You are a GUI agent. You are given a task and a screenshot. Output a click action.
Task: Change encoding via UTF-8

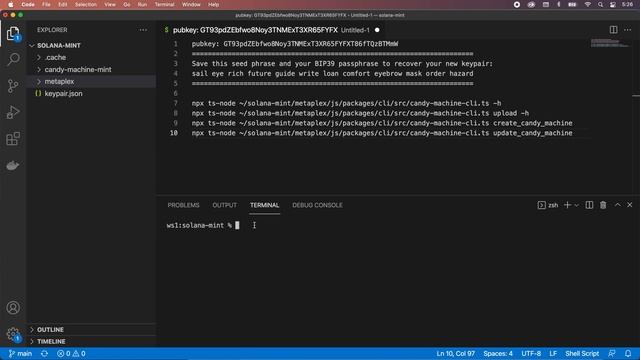coord(531,353)
